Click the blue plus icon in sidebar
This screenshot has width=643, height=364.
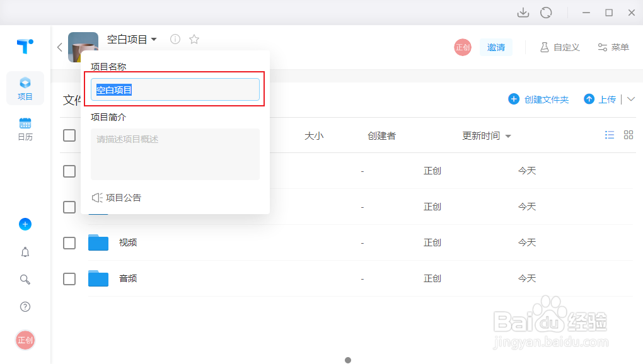tap(25, 224)
